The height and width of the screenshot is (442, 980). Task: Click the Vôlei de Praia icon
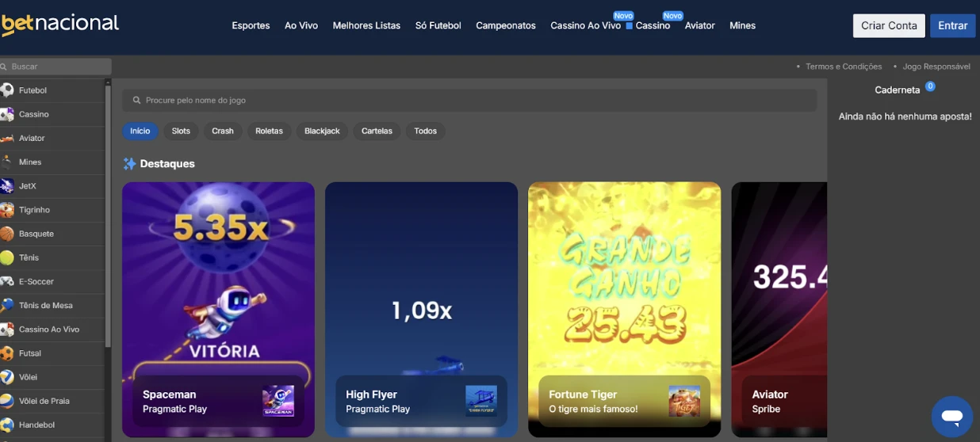coord(7,401)
